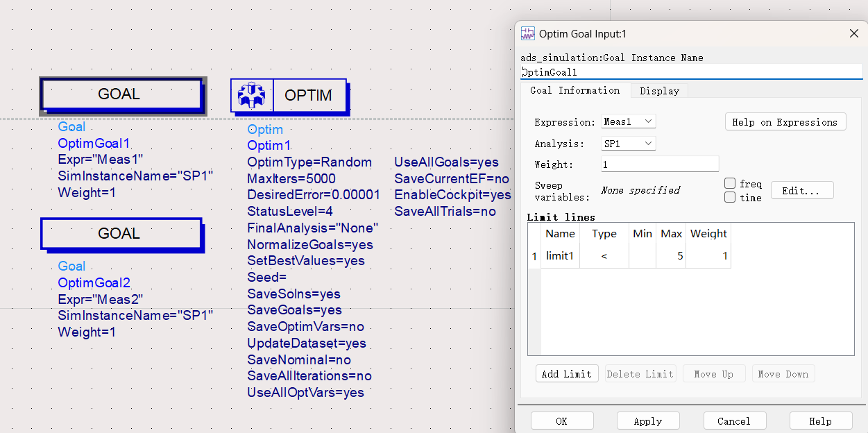Click the NormalizeGoals=yes parameter
The width and height of the screenshot is (868, 433).
[310, 244]
